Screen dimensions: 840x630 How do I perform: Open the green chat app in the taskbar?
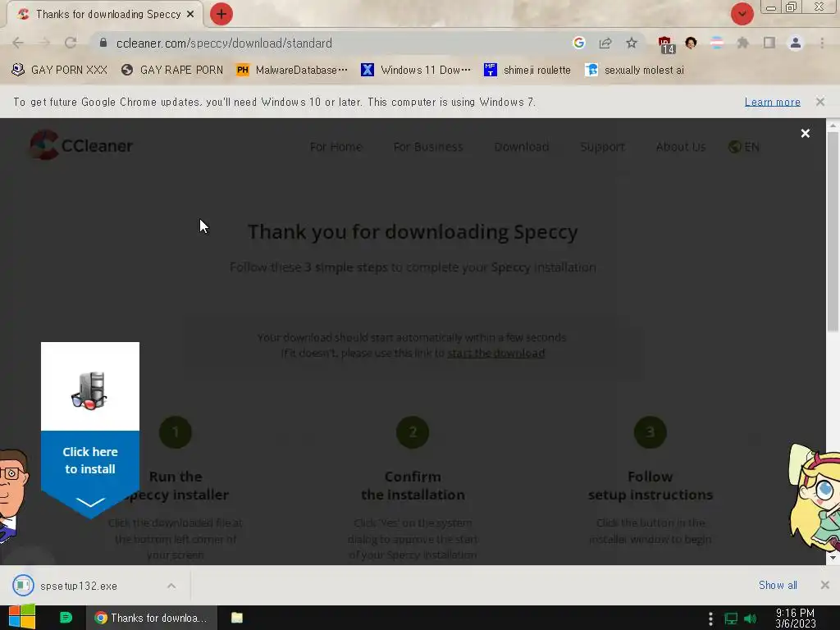pyautogui.click(x=66, y=618)
